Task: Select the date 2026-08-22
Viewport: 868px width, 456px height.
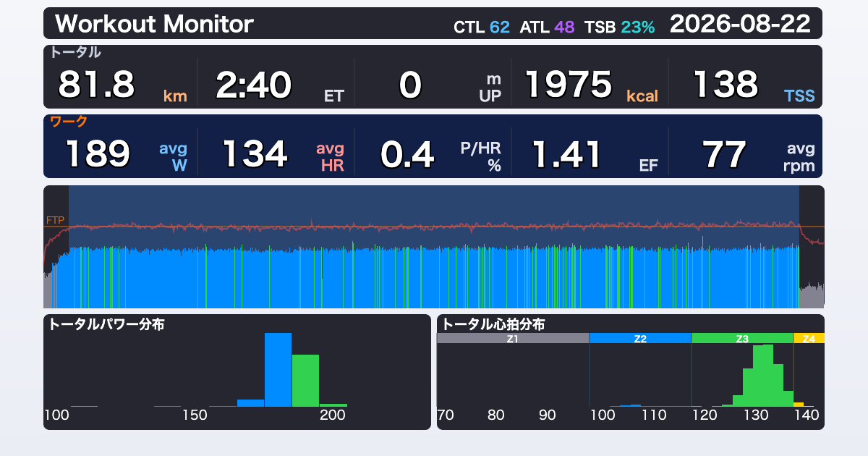Action: (740, 24)
